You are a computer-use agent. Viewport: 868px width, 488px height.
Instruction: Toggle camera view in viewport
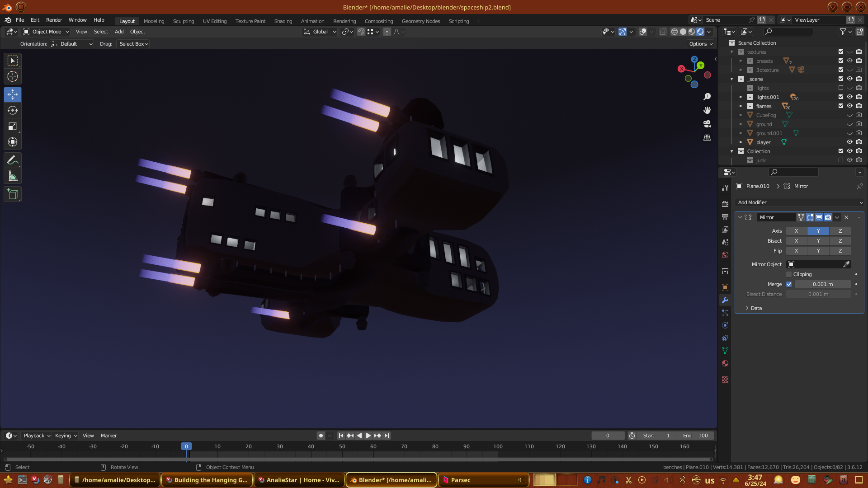coord(707,124)
